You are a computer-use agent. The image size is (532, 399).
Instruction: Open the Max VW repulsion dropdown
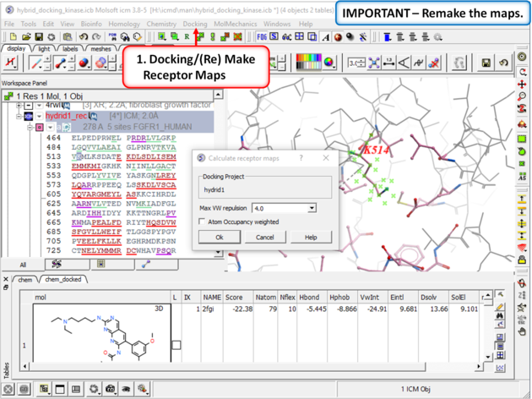(312, 208)
